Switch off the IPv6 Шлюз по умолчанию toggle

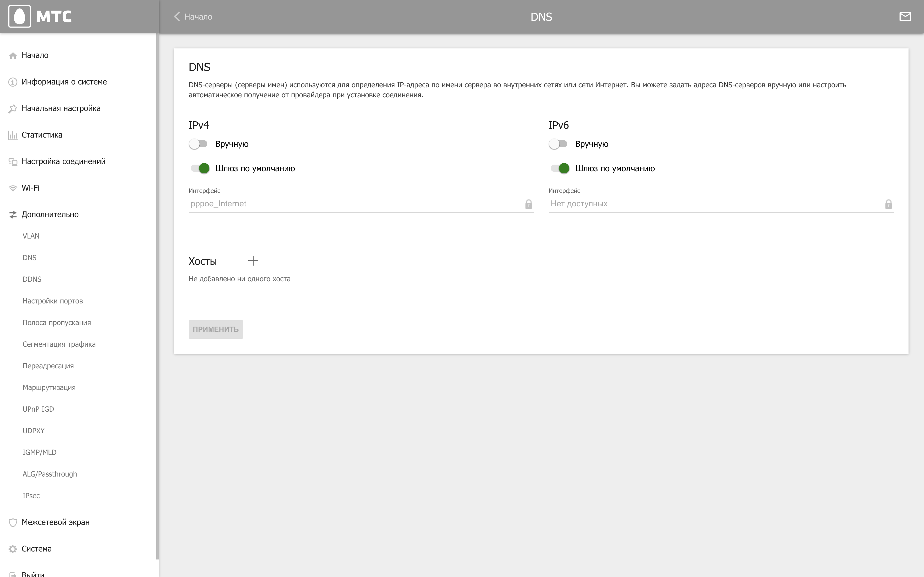(x=560, y=168)
